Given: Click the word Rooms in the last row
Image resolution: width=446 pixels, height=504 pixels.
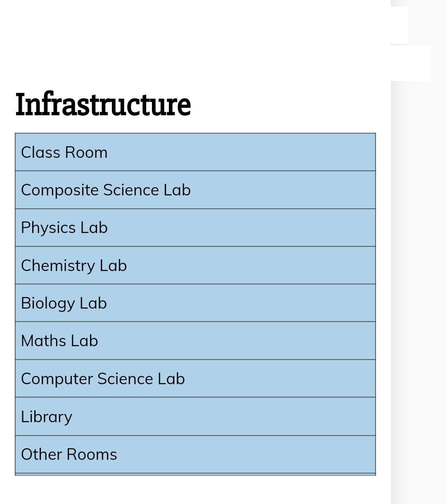Looking at the screenshot, I should pos(92,454).
